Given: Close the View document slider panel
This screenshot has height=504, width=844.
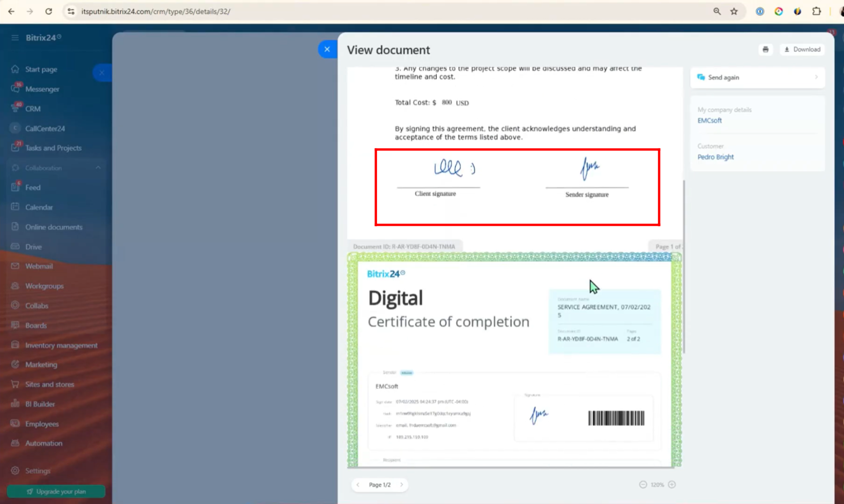Looking at the screenshot, I should [327, 49].
